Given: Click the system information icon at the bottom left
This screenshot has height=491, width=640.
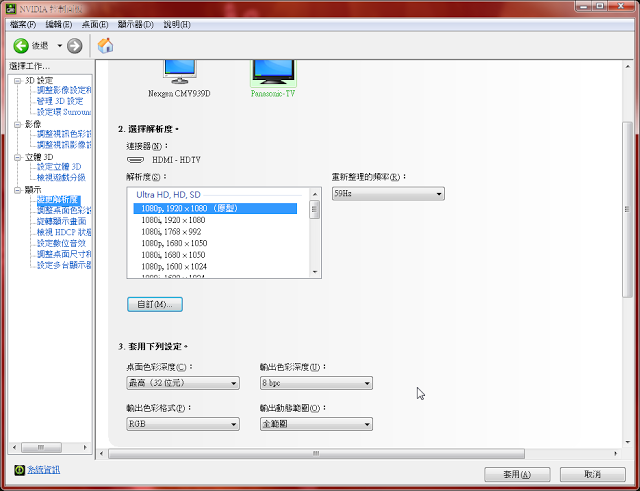Looking at the screenshot, I should (19, 470).
